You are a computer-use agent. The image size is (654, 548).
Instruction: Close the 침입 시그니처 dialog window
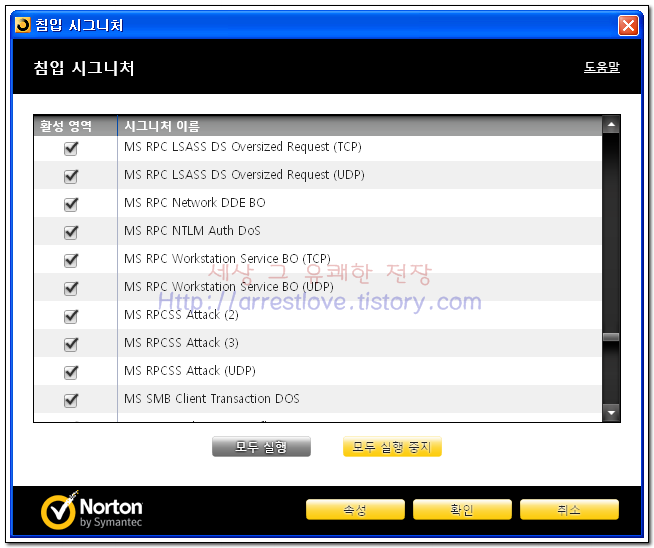coord(628,25)
